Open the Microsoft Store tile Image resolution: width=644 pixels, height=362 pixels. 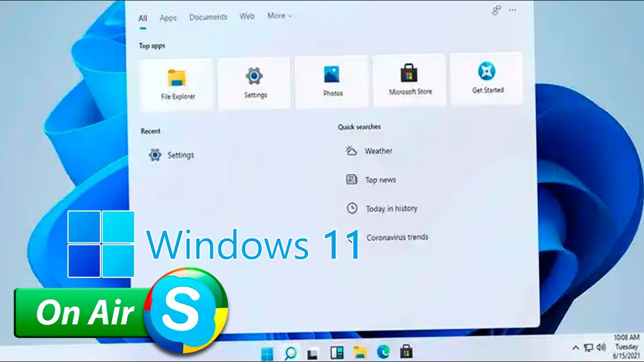point(410,80)
